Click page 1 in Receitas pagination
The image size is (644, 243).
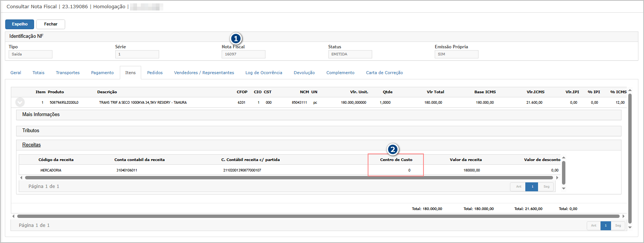[x=532, y=186]
